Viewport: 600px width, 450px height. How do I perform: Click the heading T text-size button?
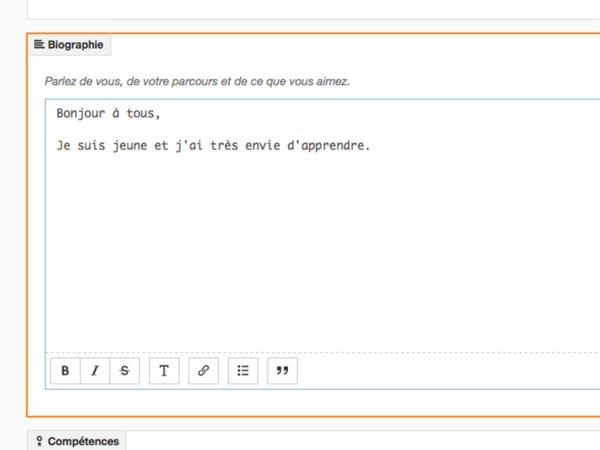click(164, 371)
